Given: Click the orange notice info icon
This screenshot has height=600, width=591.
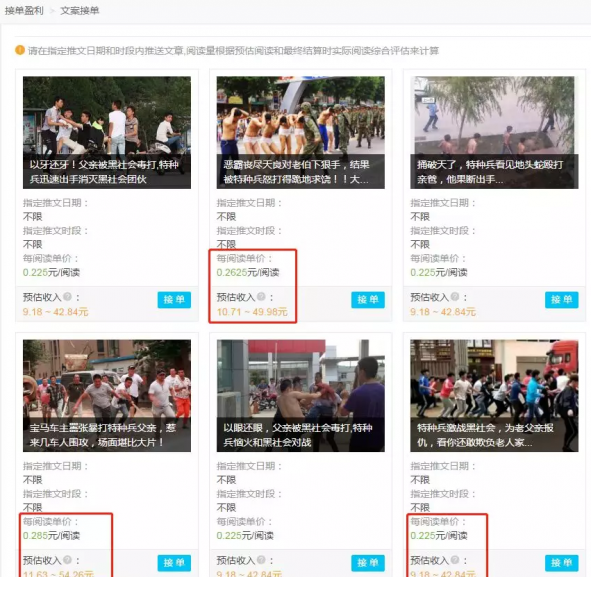Looking at the screenshot, I should (x=20, y=50).
